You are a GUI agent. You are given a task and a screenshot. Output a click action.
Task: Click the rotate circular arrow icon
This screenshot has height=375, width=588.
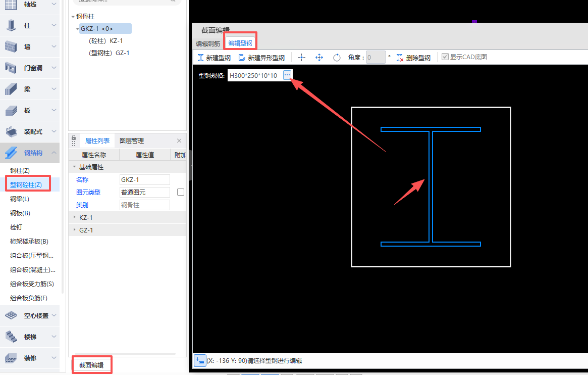[x=337, y=58]
